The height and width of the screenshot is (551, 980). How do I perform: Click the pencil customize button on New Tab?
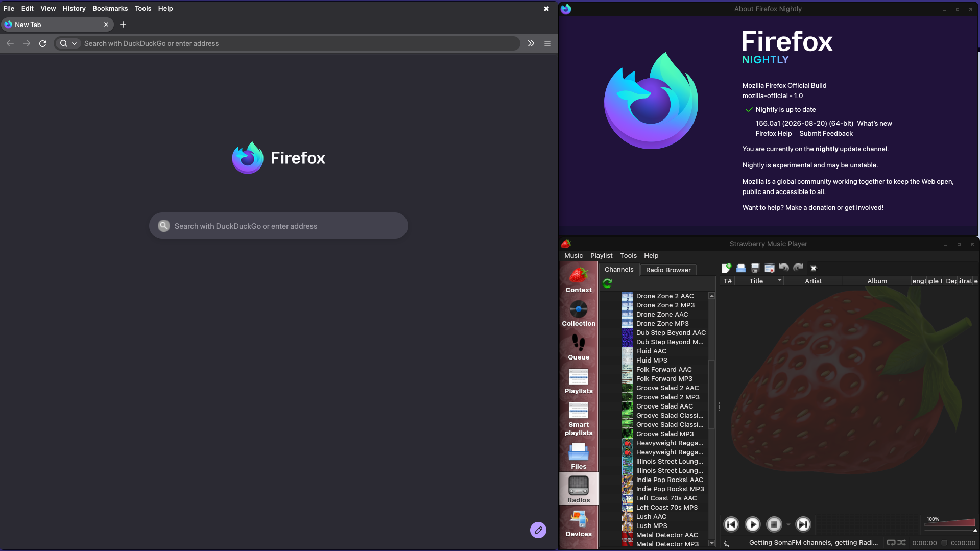[538, 530]
